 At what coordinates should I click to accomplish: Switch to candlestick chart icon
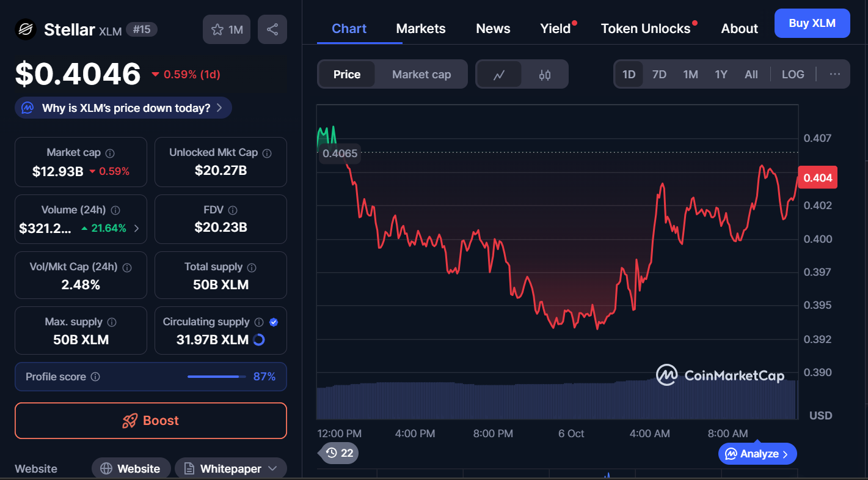coord(545,75)
